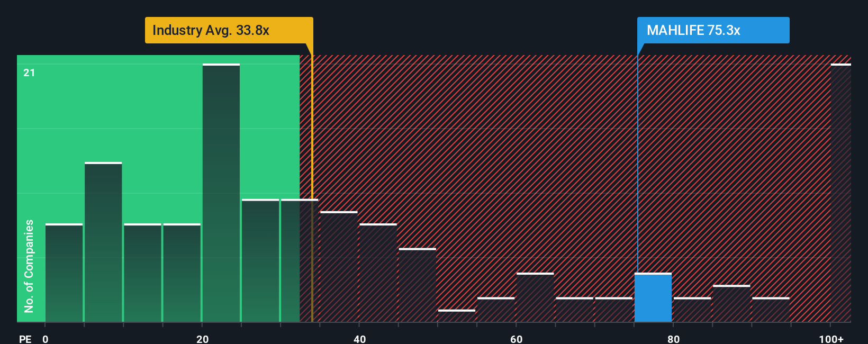Click x-axis tick label 60

pos(517,339)
